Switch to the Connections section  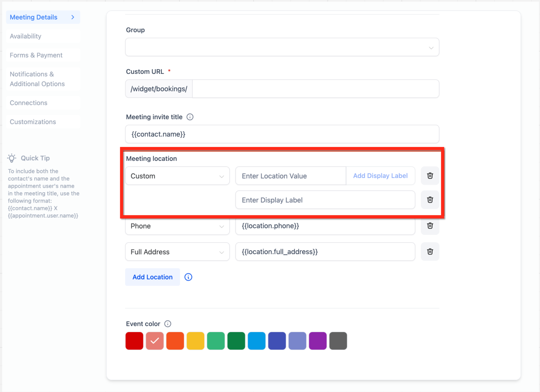tap(43, 103)
